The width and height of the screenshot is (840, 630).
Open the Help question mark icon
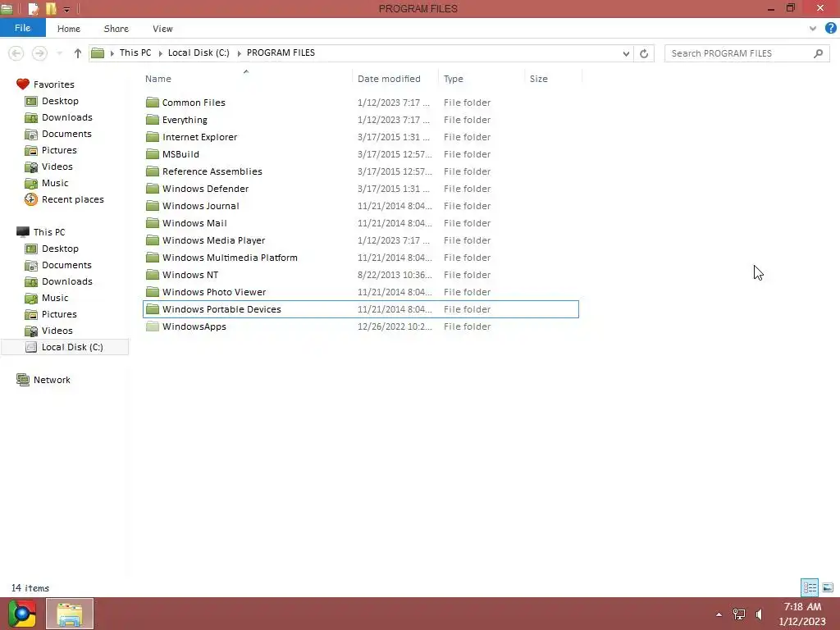click(x=831, y=29)
